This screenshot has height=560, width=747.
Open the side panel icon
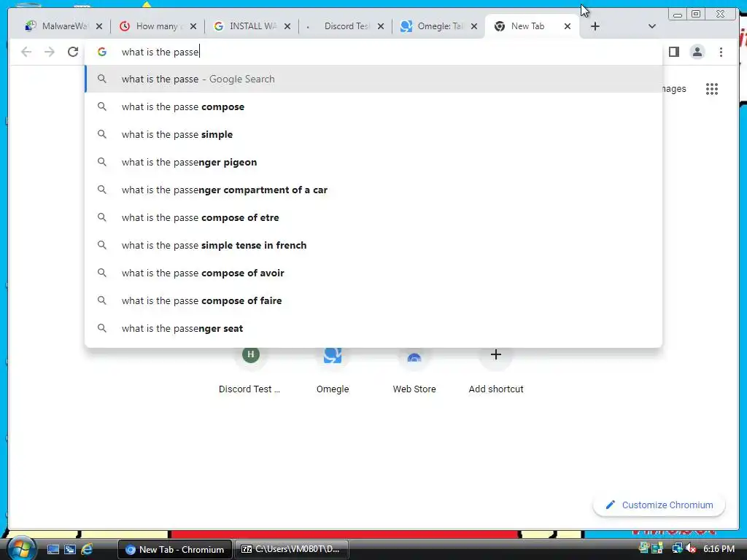[673, 52]
